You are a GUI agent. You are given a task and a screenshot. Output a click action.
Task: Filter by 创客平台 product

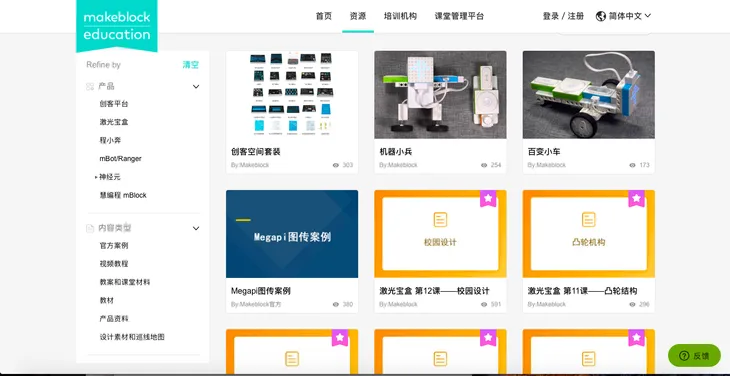click(x=114, y=104)
